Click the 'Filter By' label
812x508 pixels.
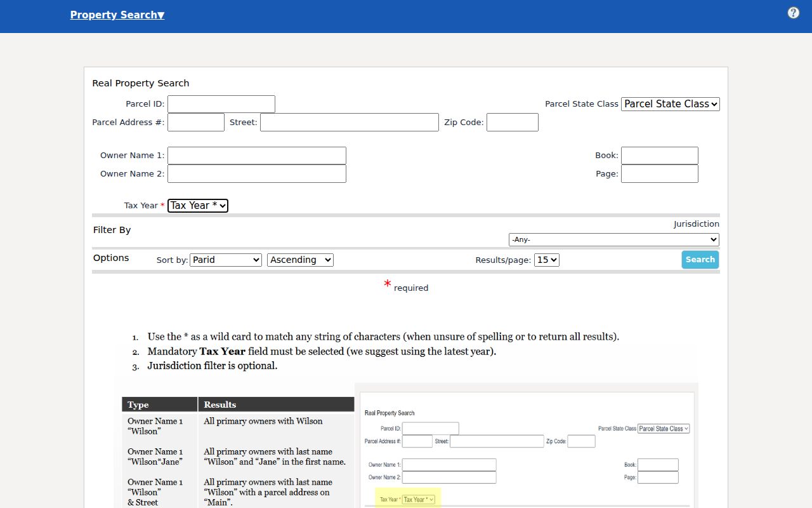[112, 230]
